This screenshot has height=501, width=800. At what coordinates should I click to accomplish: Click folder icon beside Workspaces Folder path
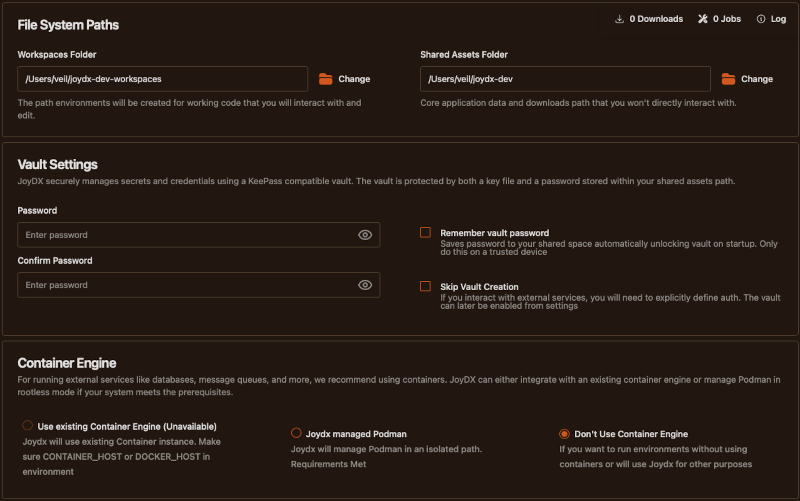pos(325,79)
